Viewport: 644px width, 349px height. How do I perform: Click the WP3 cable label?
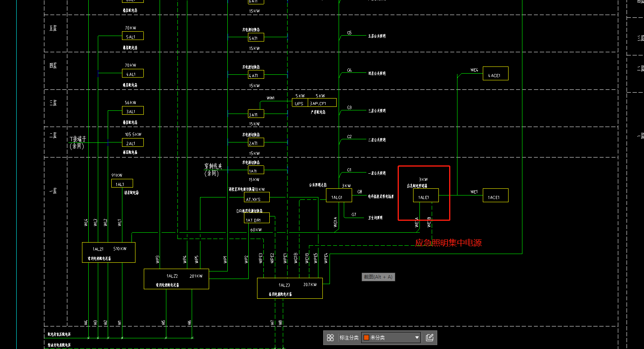pyautogui.click(x=158, y=259)
